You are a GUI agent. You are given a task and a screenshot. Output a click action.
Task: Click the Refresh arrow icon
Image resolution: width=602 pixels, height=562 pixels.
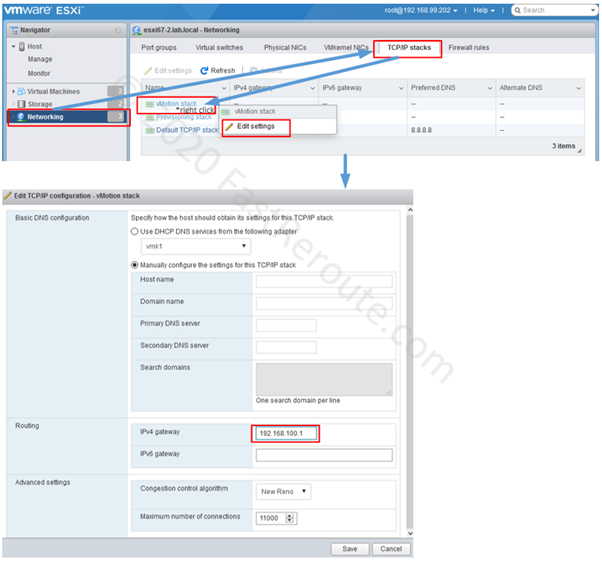(204, 71)
